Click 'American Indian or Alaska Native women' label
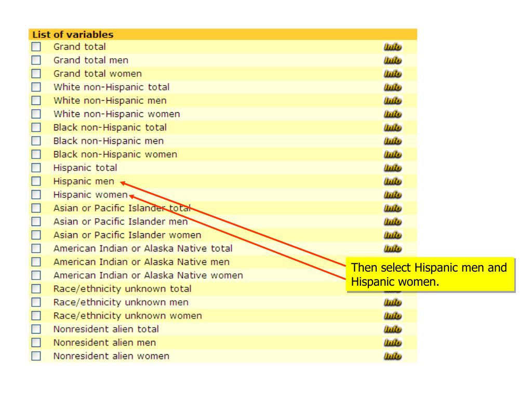 pos(148,275)
